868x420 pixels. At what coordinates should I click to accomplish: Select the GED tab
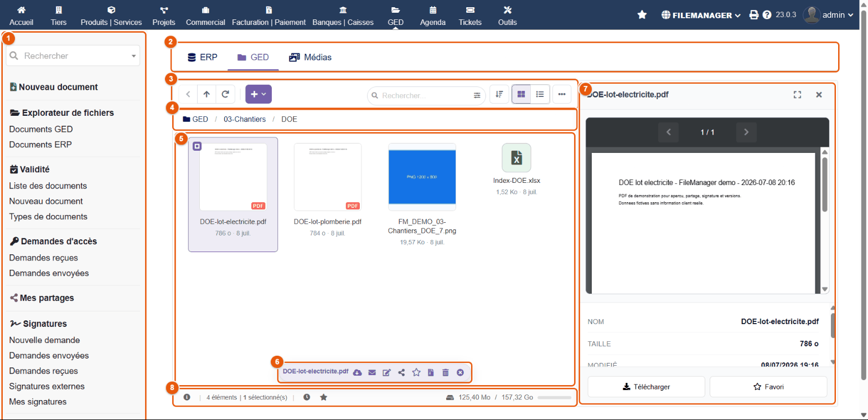253,57
